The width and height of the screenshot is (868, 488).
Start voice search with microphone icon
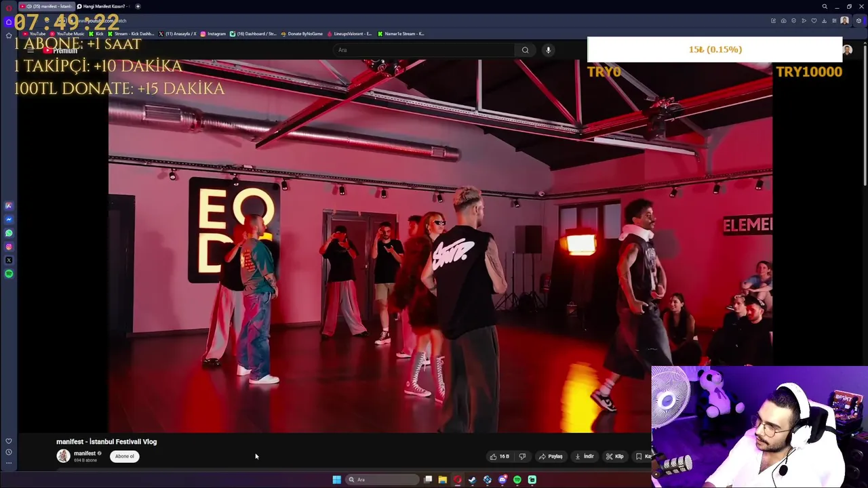click(x=548, y=50)
